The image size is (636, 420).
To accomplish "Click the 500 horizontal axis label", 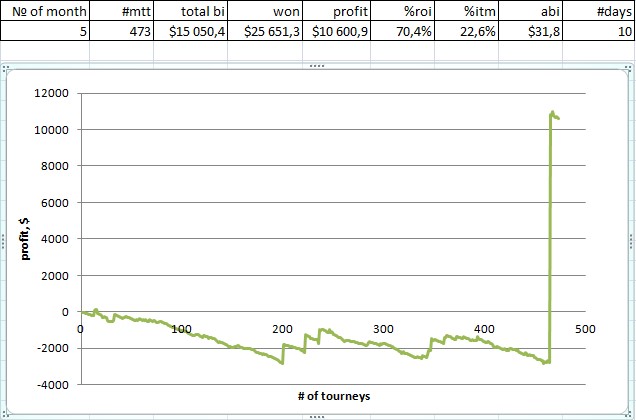I will pyautogui.click(x=585, y=329).
